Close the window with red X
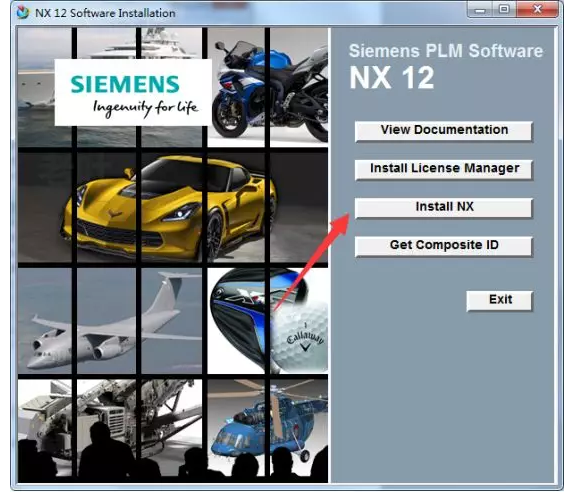This screenshot has height=501, width=585. point(537,9)
